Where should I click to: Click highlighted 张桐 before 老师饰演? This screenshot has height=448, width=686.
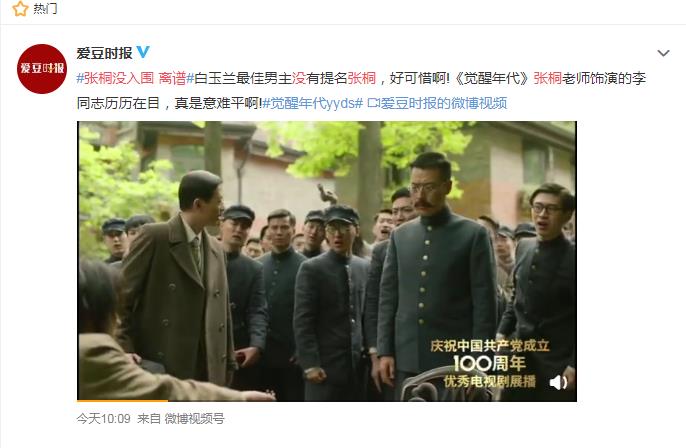(547, 78)
